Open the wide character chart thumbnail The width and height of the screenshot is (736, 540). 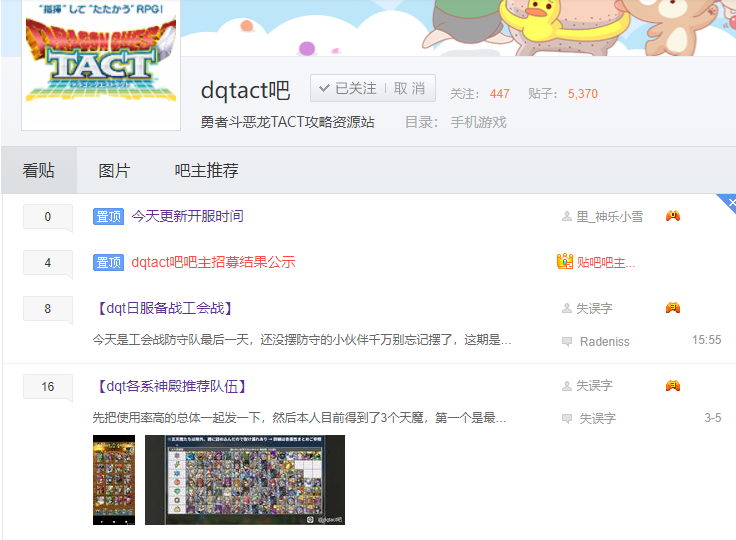(x=245, y=479)
